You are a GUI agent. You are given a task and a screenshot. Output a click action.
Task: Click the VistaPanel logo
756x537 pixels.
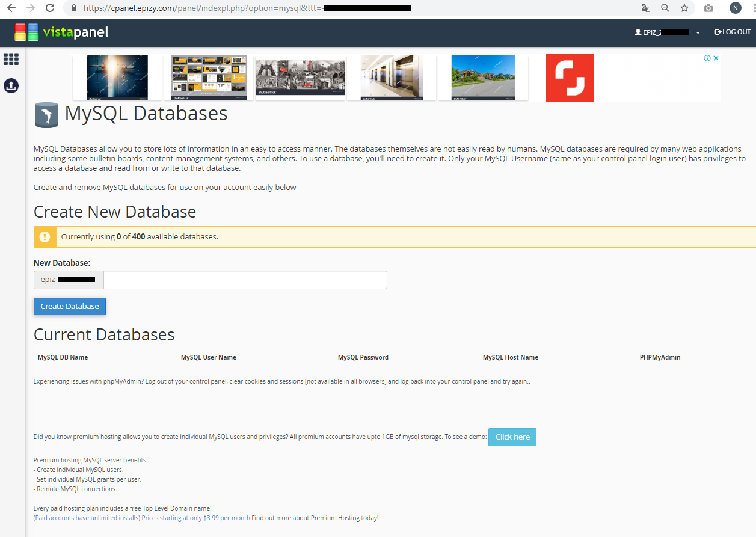61,32
